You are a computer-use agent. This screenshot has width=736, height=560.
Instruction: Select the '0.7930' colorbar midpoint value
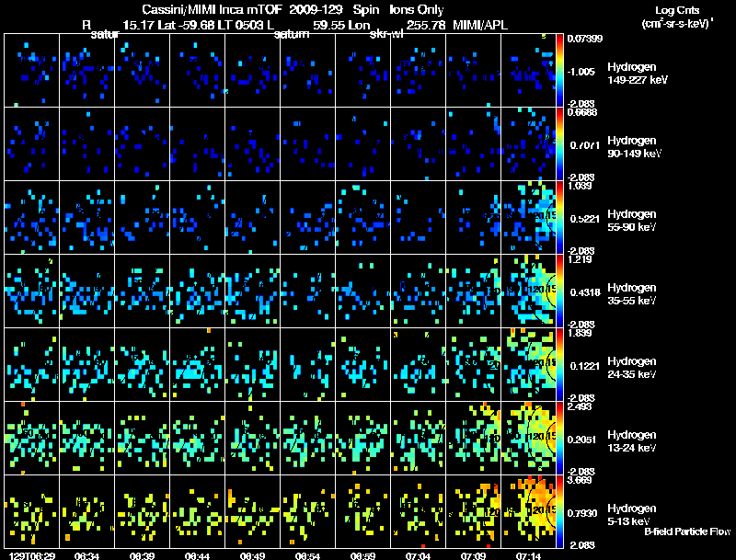pyautogui.click(x=584, y=513)
